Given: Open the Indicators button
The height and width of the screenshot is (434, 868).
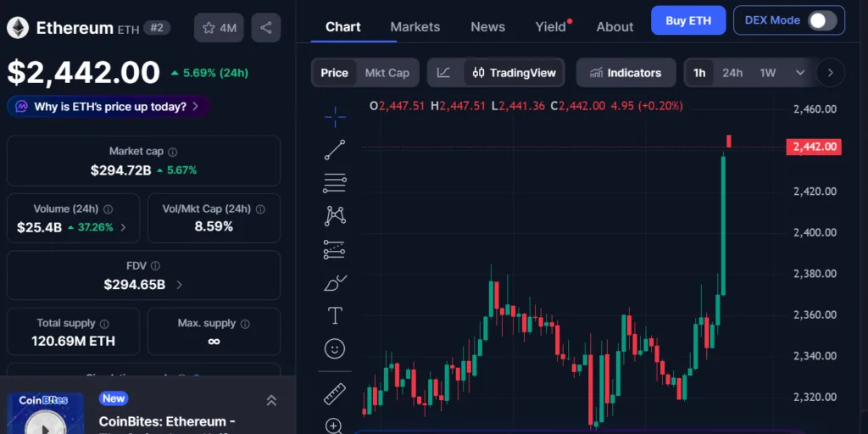Looking at the screenshot, I should click(x=626, y=73).
